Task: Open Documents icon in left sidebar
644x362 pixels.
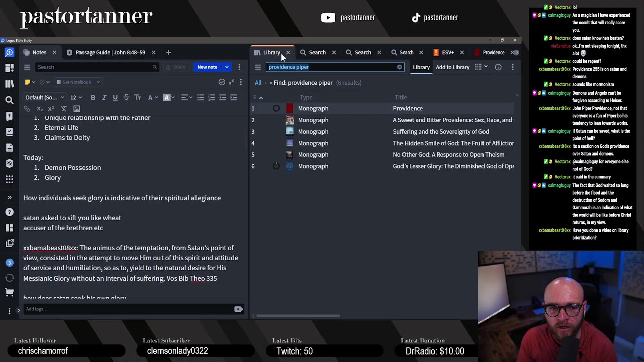Action: pos(9,147)
